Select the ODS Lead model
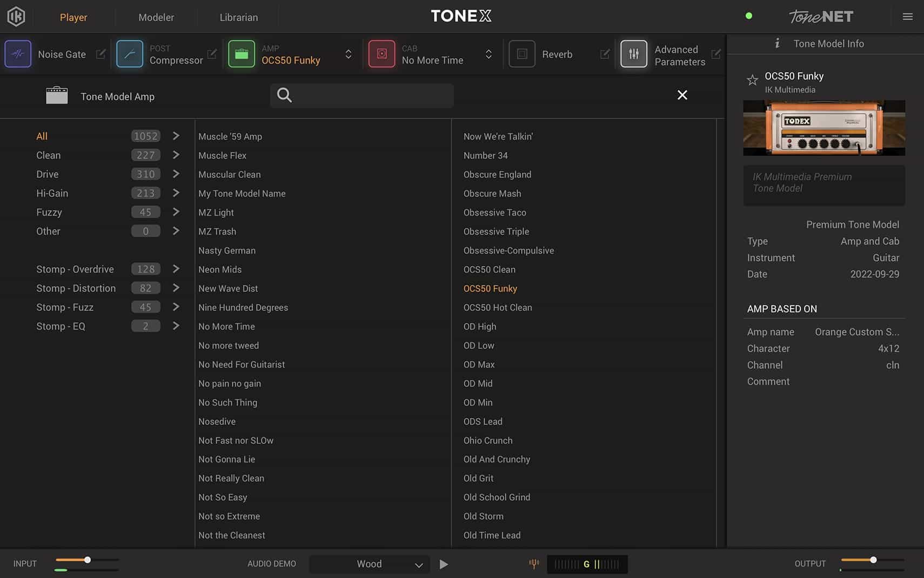Screen dimensions: 924x578 [483, 421]
